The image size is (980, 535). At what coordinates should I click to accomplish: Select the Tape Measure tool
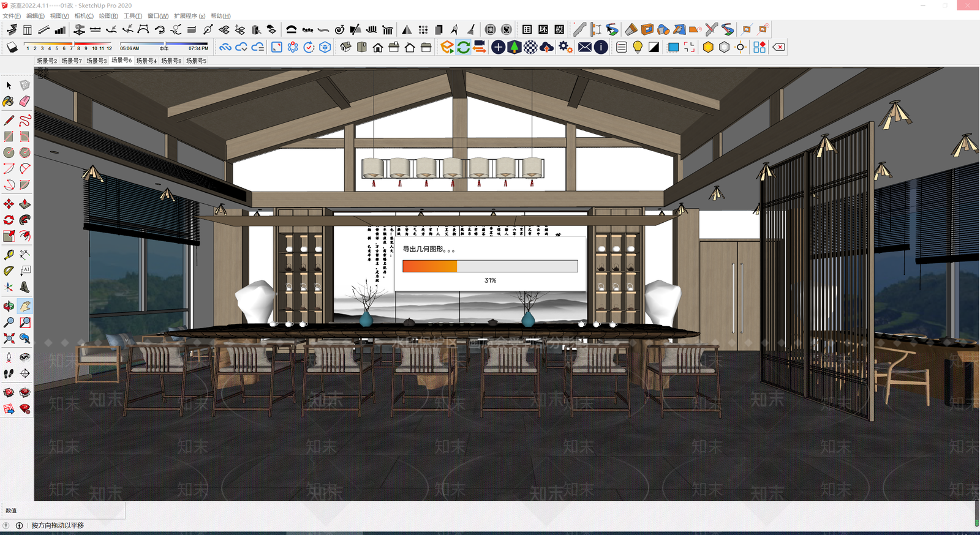[9, 255]
